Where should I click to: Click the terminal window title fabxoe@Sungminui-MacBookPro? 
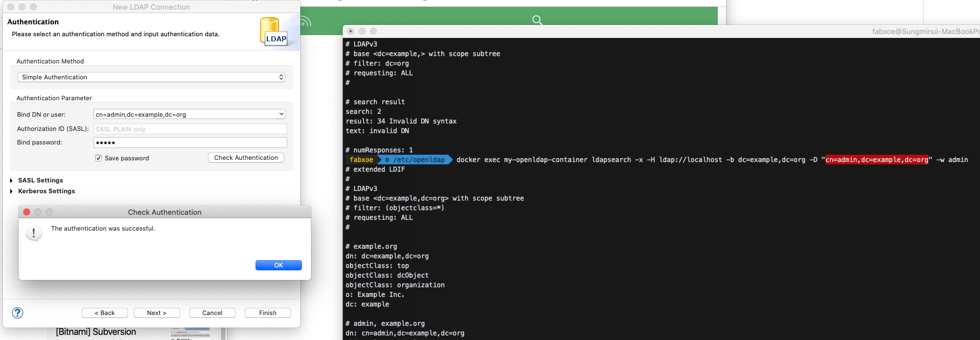point(926,31)
